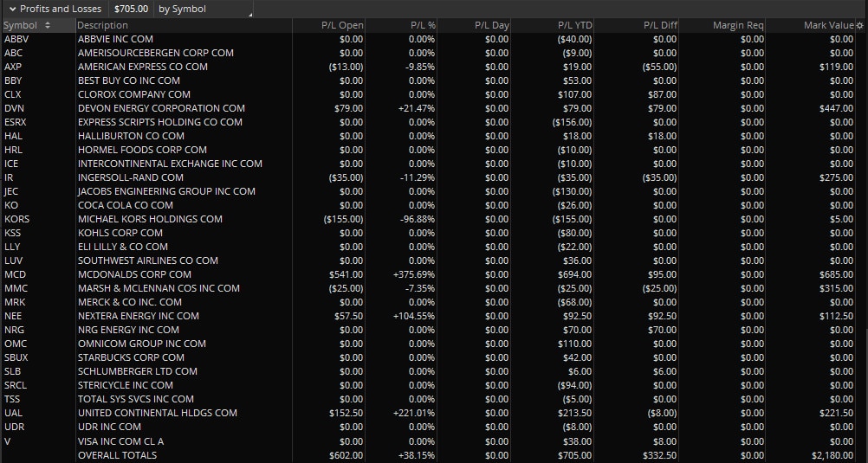Screen dimensions: 868x463
Task: Select COCA COLA CO COM description
Action: pos(126,205)
